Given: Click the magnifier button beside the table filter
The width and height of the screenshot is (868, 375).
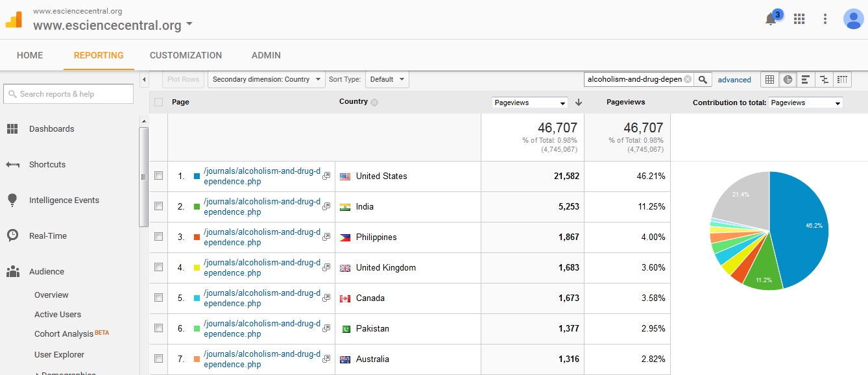Looking at the screenshot, I should (703, 80).
